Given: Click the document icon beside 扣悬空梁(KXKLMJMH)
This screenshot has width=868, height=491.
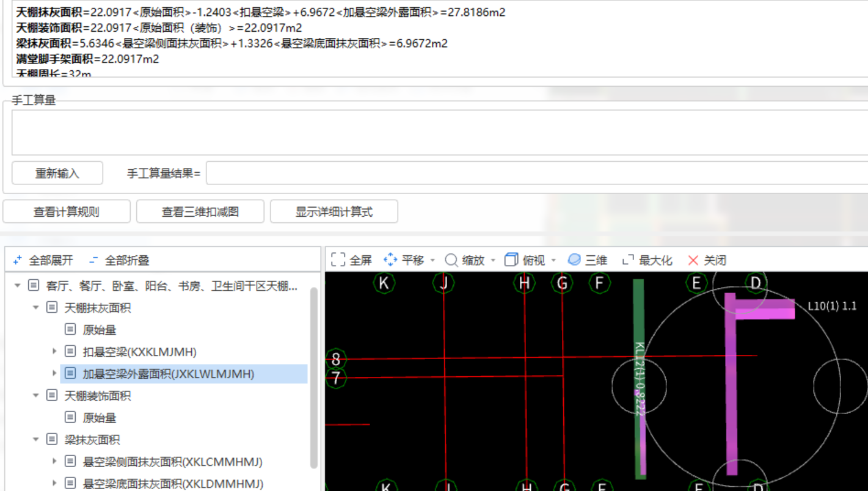Looking at the screenshot, I should coord(70,352).
